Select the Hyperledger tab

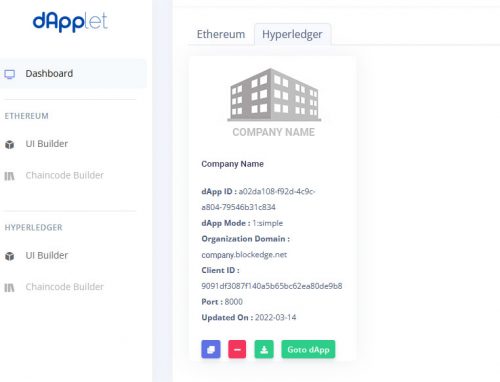[292, 34]
